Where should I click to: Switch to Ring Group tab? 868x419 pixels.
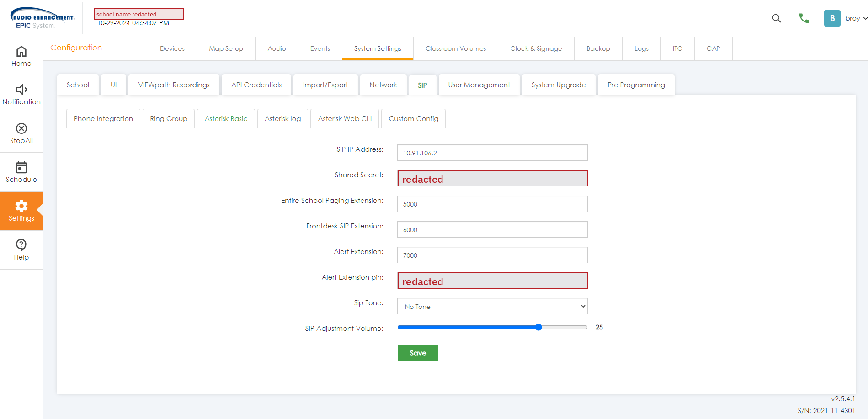tap(169, 119)
